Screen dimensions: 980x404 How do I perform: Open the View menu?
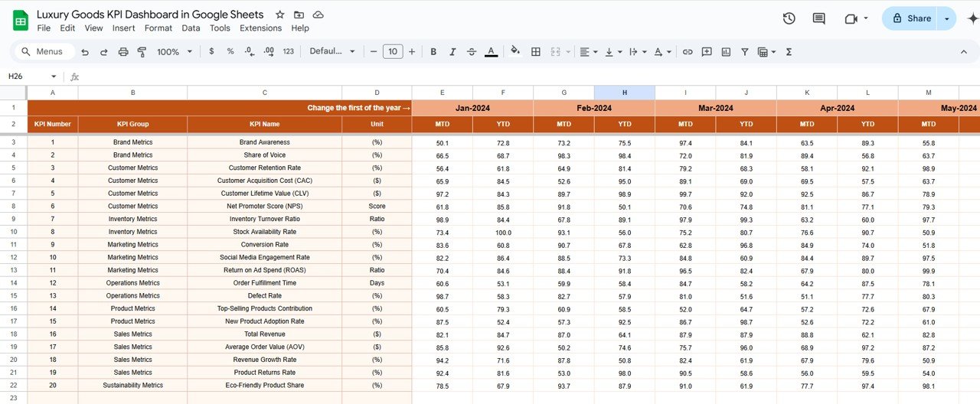pyautogui.click(x=93, y=28)
